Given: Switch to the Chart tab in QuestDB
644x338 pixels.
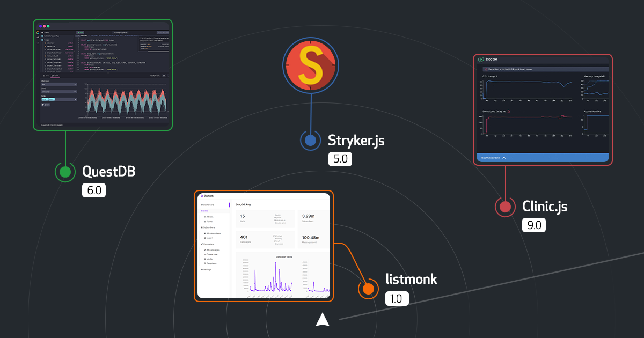Looking at the screenshot, I should point(55,76).
